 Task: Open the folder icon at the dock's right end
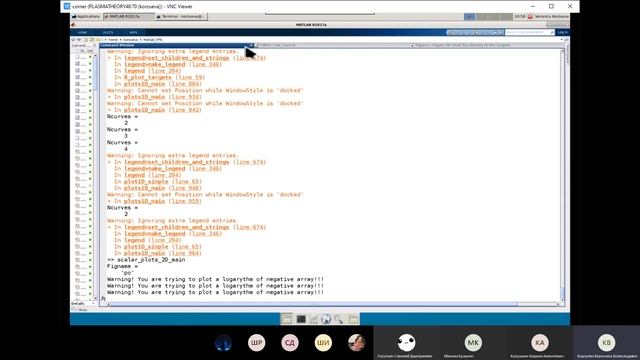pyautogui.click(x=353, y=319)
